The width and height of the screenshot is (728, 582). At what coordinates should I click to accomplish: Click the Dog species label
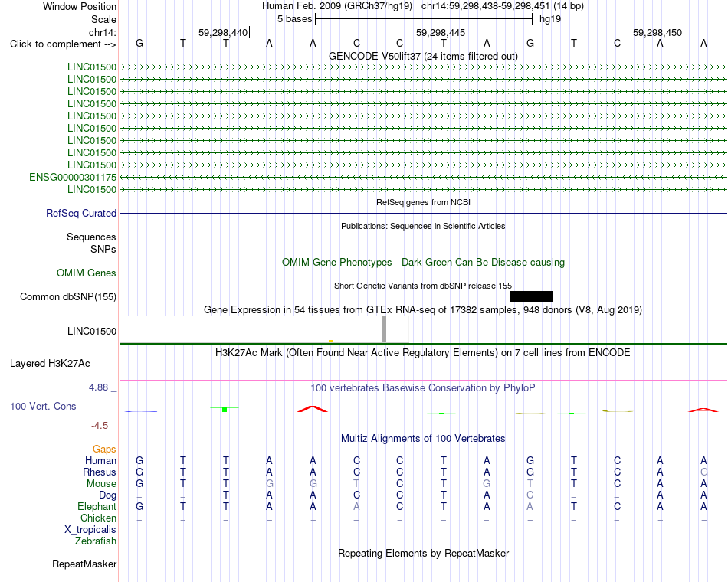coord(107,495)
